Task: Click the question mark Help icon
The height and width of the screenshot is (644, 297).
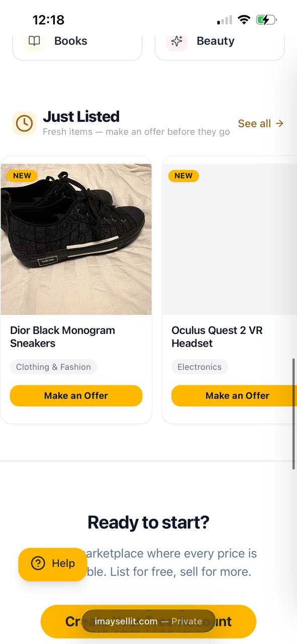Action: pyautogui.click(x=38, y=563)
